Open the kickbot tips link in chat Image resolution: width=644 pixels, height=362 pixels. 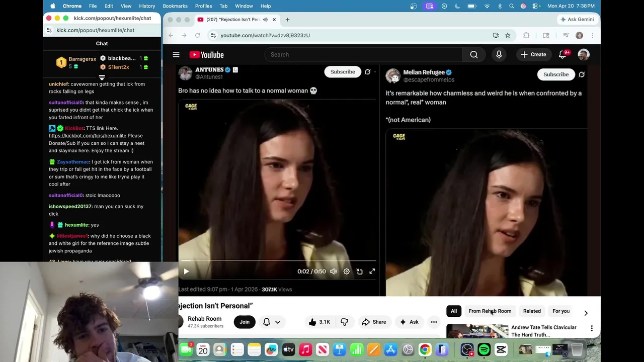88,136
